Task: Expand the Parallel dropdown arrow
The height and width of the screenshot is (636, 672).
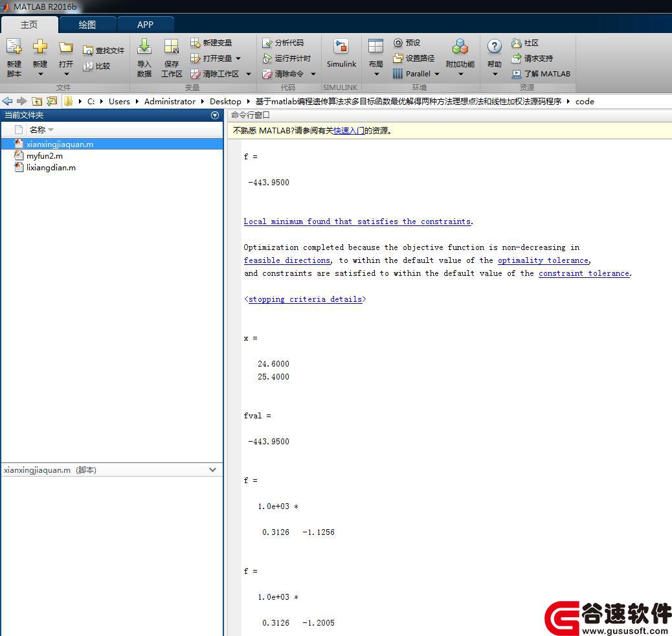Action: [x=437, y=74]
